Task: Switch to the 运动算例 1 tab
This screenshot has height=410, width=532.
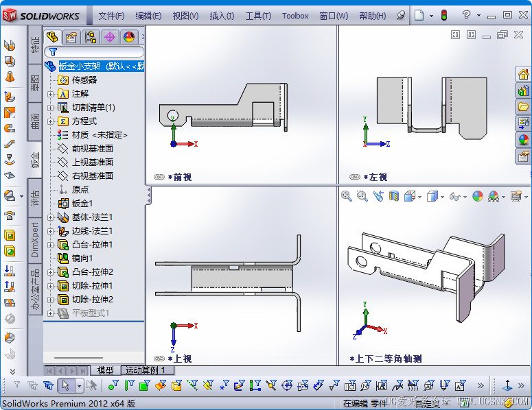Action: point(148,370)
